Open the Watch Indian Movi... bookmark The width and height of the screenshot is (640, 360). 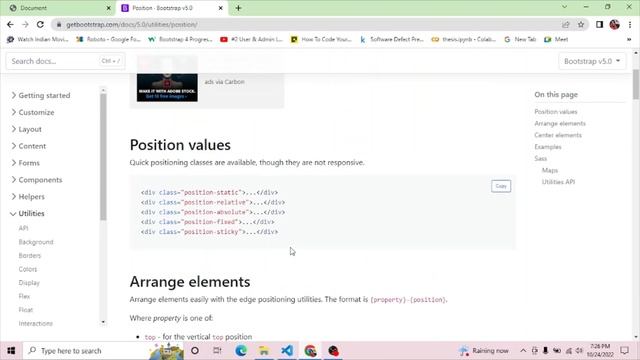[38, 39]
